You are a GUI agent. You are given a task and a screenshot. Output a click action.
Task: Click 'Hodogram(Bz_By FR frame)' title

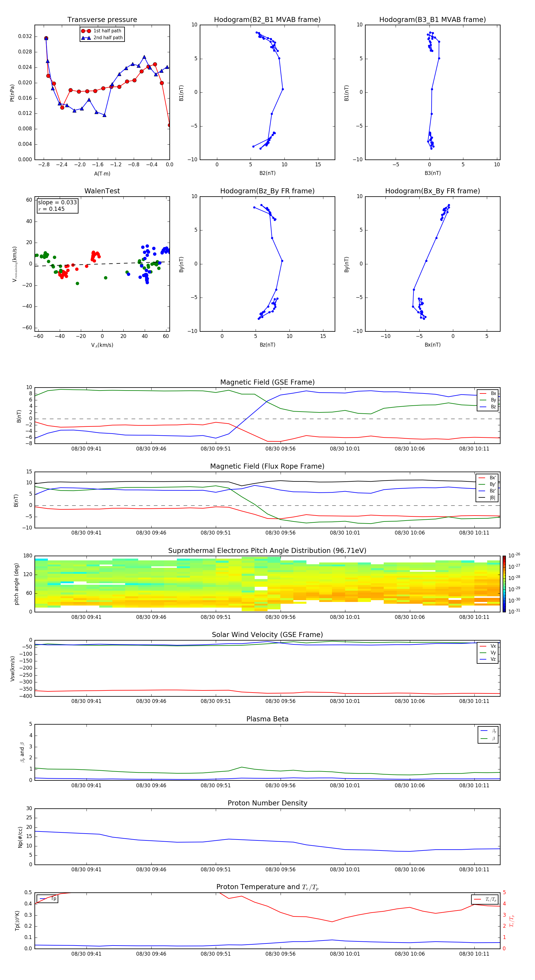267,191
